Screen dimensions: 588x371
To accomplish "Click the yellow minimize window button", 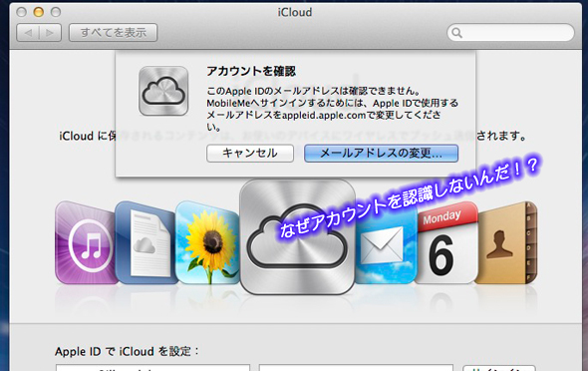I will click(38, 12).
